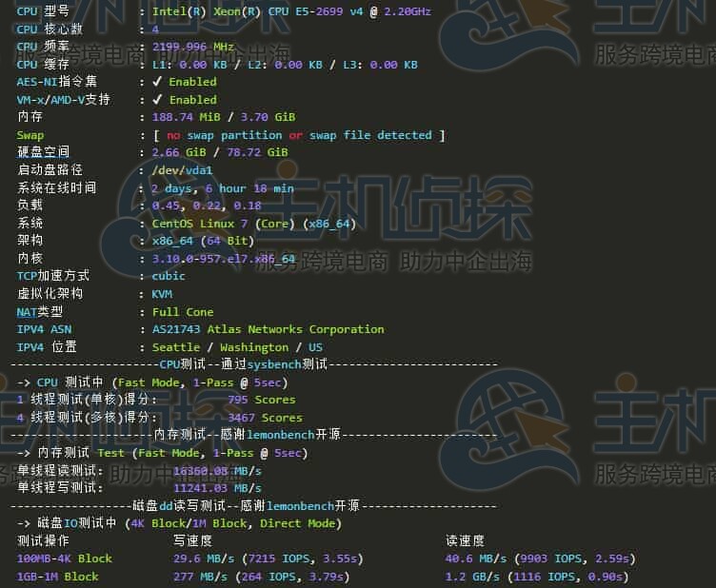Viewport: 716px width, 588px height.
Task: Click the "IPV4 位置" label
Action: (x=47, y=347)
